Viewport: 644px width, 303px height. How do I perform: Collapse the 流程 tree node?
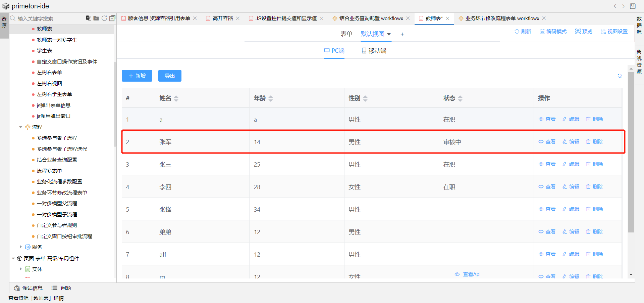(x=21, y=127)
